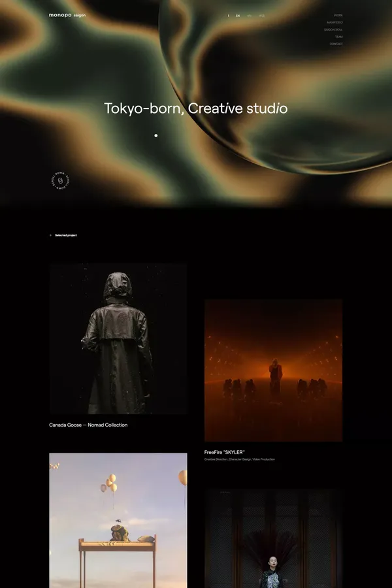The width and height of the screenshot is (392, 588).
Task: Click the circular Scroll Down badge
Action: tap(60, 181)
